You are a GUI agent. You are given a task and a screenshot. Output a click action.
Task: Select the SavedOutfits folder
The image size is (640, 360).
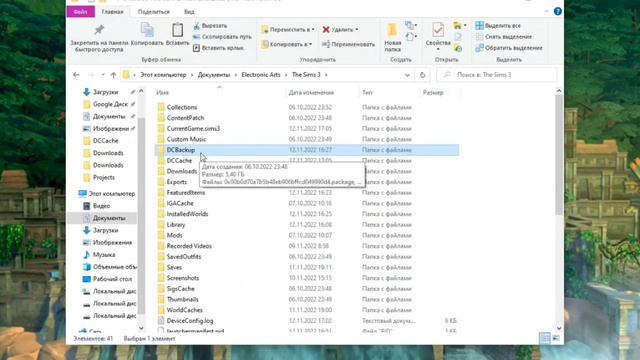coord(184,257)
